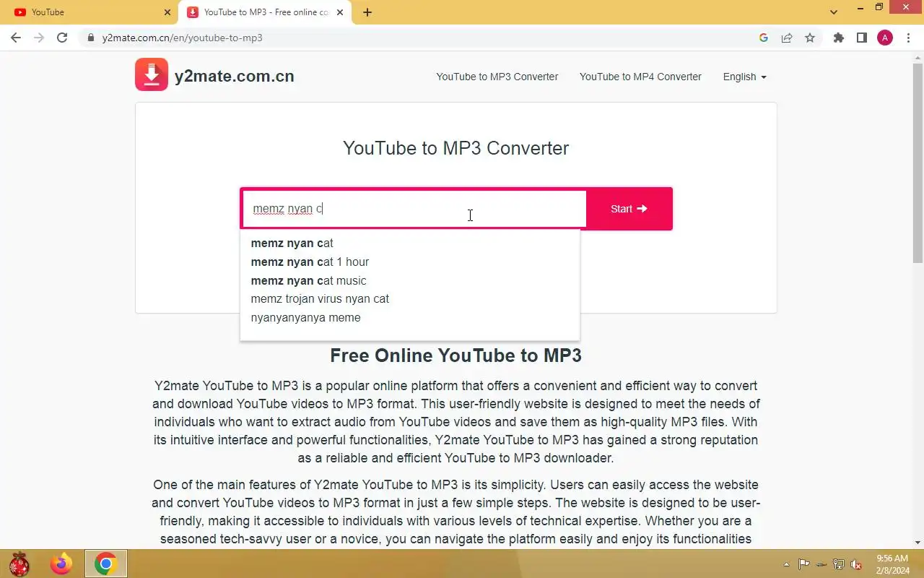Open YouTube to MP3 Converter nav link
Viewport: 924px width, 578px height.
(497, 77)
